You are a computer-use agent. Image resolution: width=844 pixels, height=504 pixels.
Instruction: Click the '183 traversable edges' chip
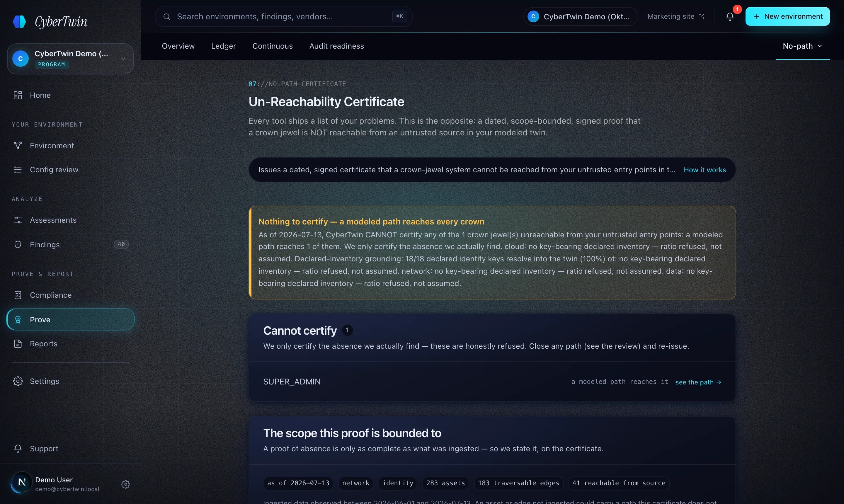point(519,483)
